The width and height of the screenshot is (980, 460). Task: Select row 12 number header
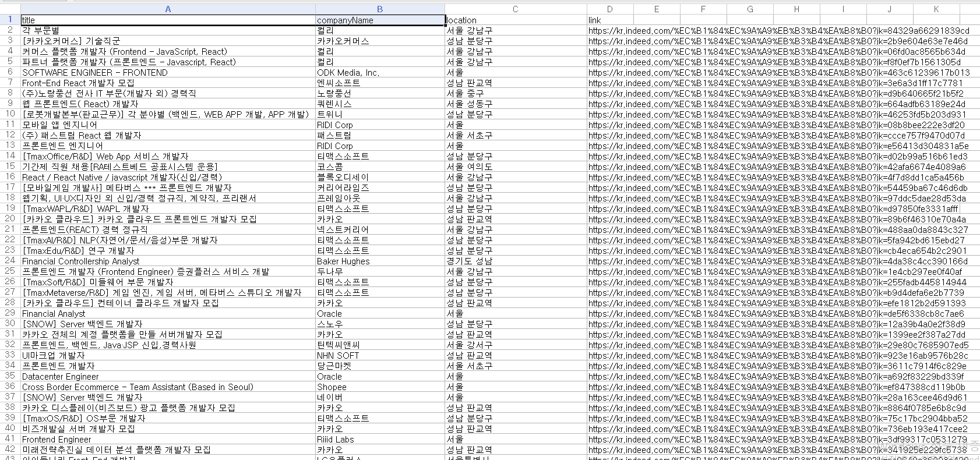(x=10, y=135)
